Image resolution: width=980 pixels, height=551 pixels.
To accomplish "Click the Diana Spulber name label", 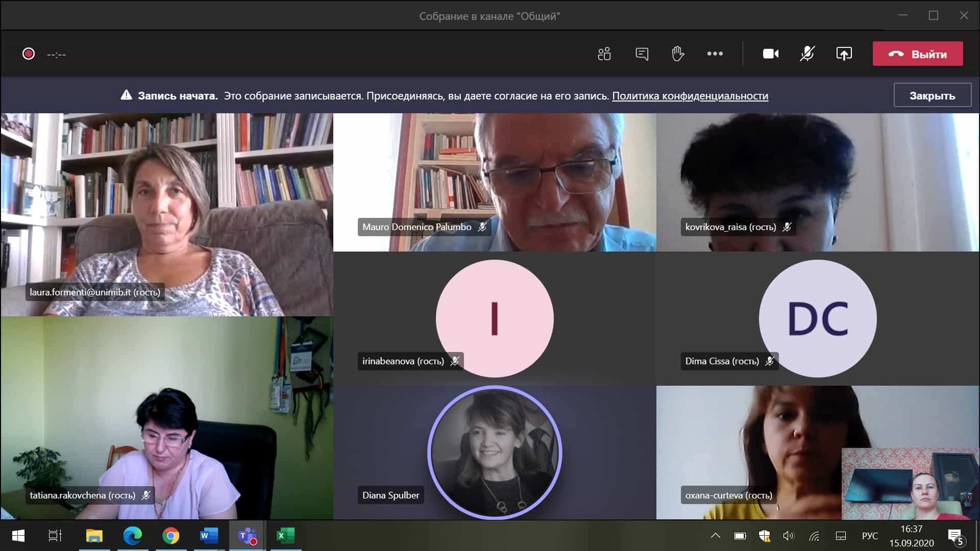I will [x=391, y=495].
